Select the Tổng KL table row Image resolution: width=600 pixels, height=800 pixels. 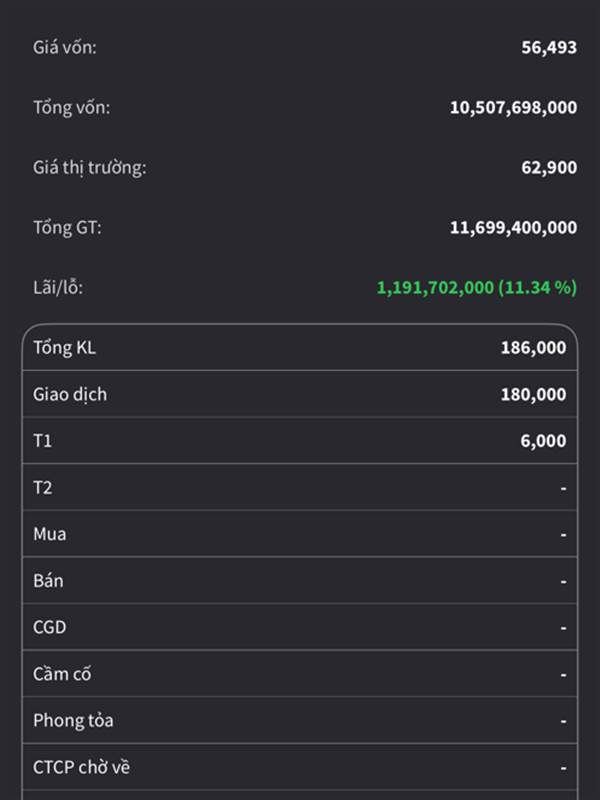point(299,348)
